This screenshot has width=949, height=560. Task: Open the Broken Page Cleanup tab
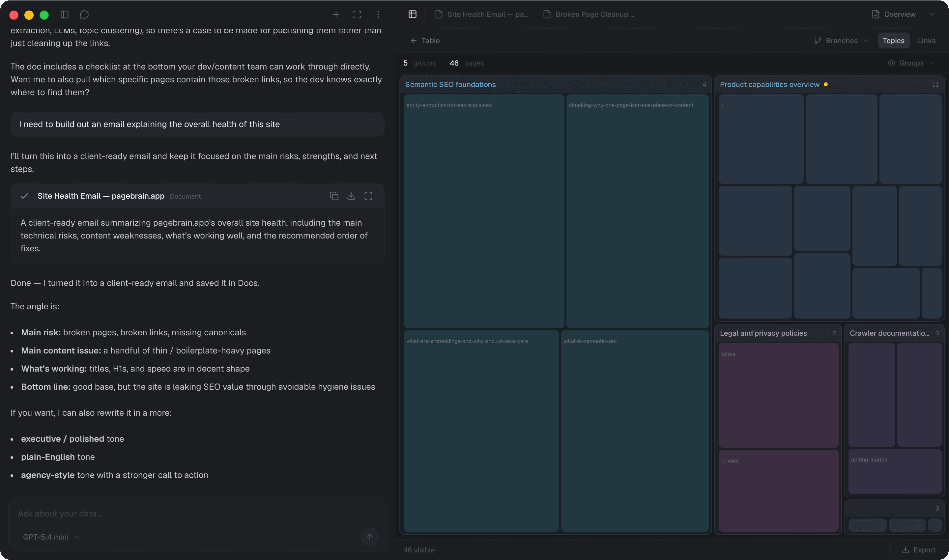589,14
